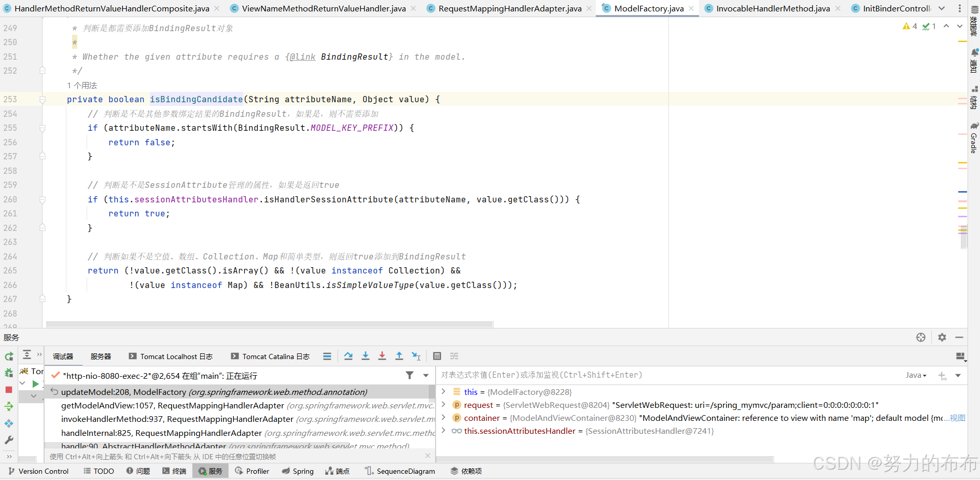The image size is (980, 480).
Task: Click collapse-all icon in Services tree toolbar
Action: (x=27, y=355)
